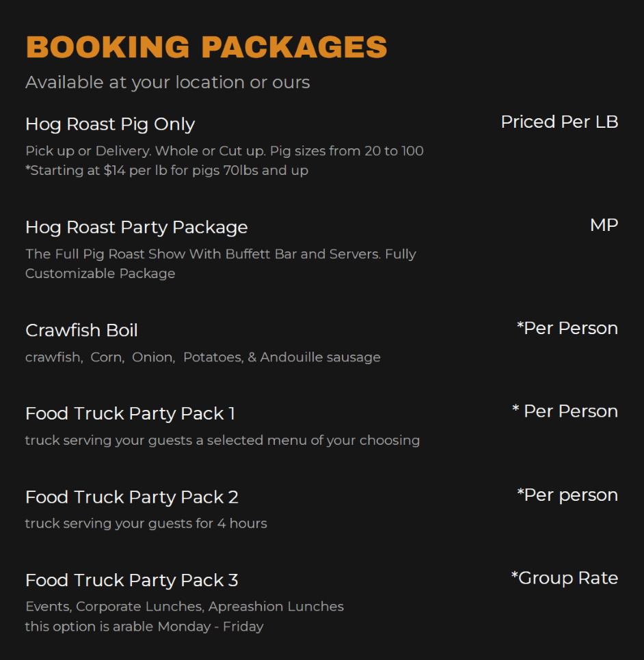Open the Hog Roast Party Package title
Screen dimensions: 644x660
[x=136, y=228]
